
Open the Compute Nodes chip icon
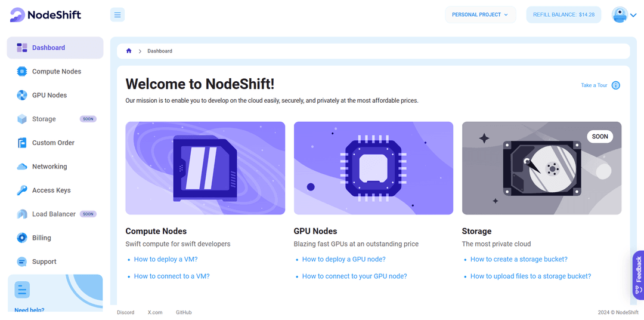(22, 72)
